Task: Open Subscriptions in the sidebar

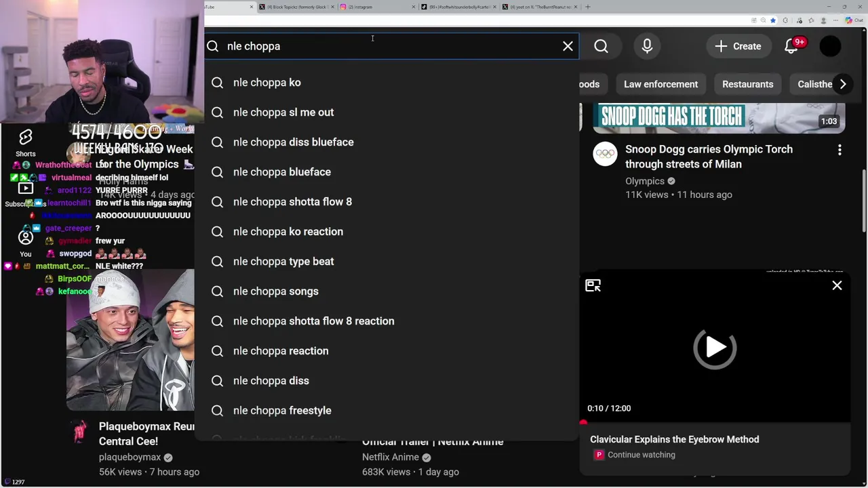Action: [x=25, y=195]
